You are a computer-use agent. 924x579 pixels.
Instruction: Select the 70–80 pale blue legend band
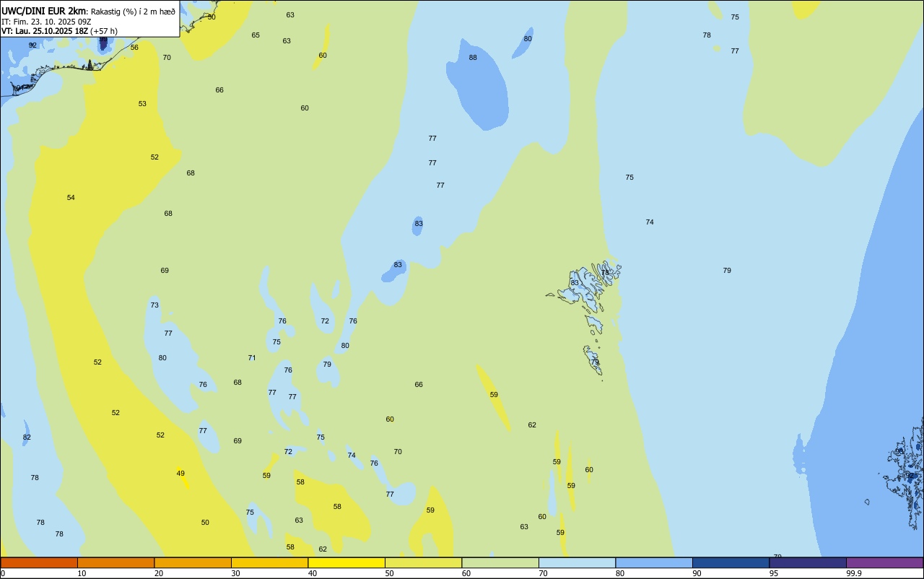(577, 562)
